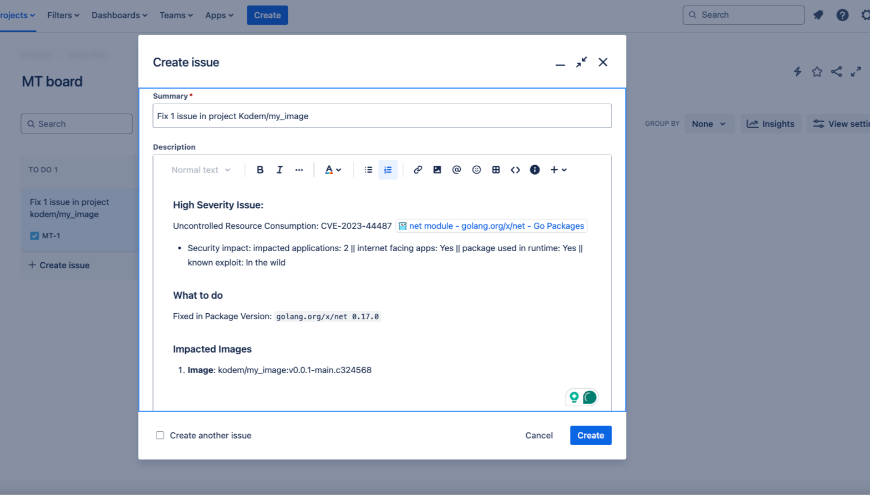The image size is (870, 495).
Task: Click golang.org/x/net 0.17.0 code text
Action: pos(327,316)
